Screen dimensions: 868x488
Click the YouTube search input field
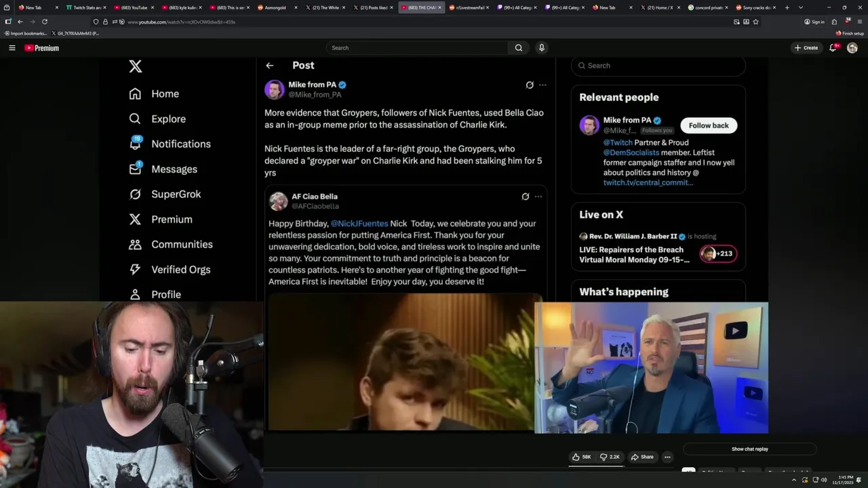(x=417, y=47)
